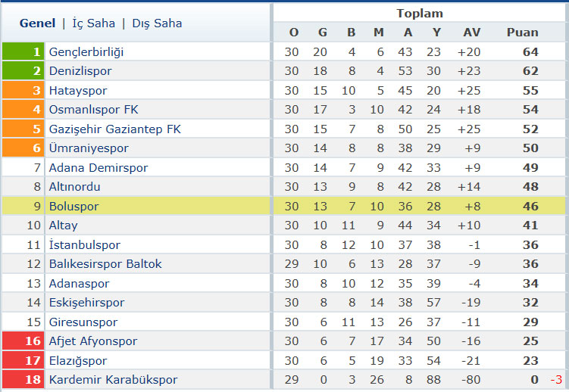Open the Adana Demirspor link

pyautogui.click(x=98, y=168)
